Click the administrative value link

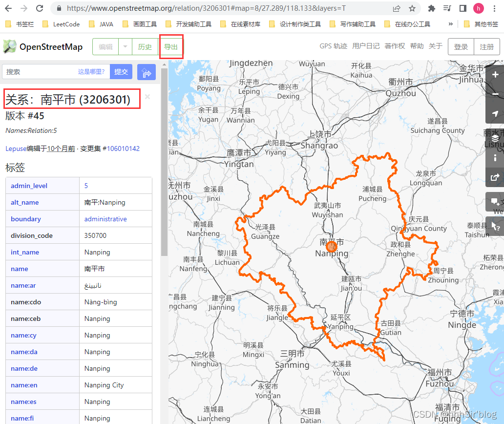tap(105, 219)
